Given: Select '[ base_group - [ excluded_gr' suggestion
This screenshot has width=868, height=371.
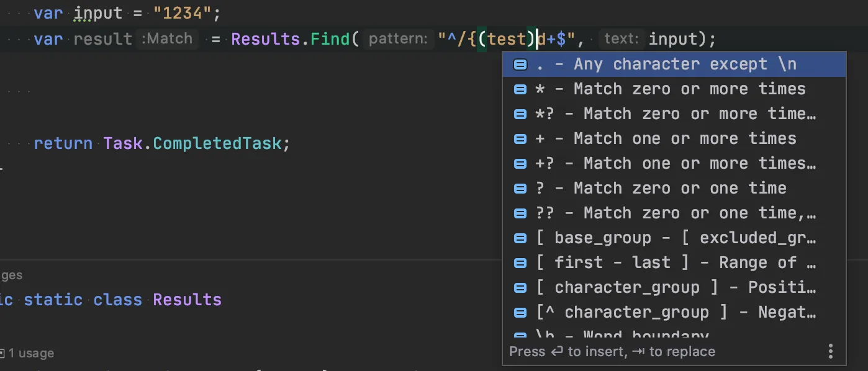Looking at the screenshot, I should (x=674, y=238).
